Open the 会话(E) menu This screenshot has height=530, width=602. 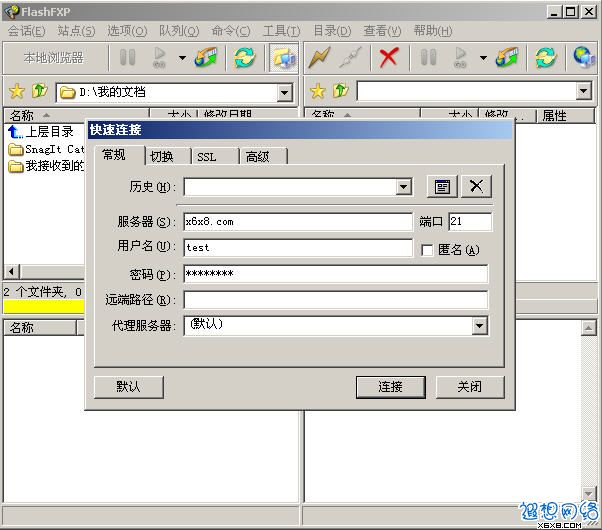pyautogui.click(x=26, y=31)
